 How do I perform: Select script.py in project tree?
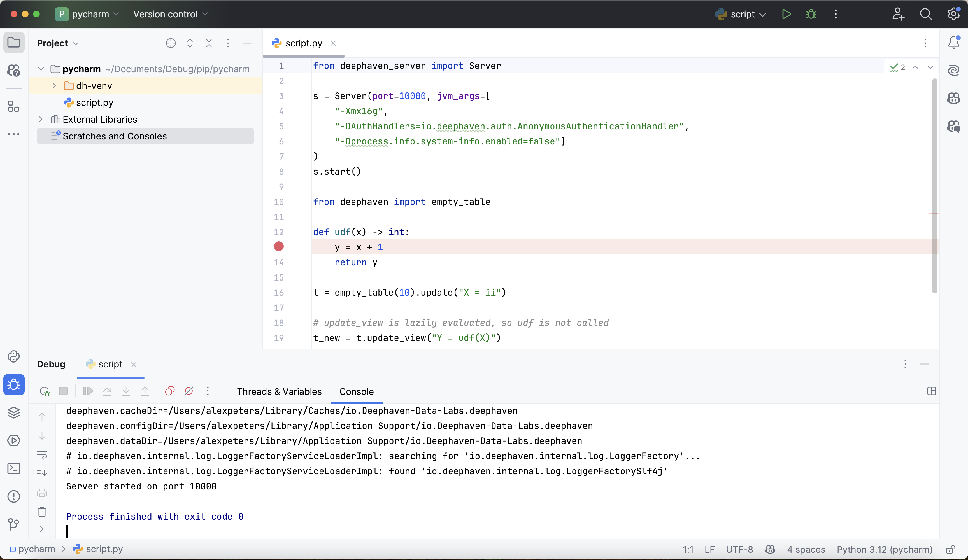click(94, 102)
